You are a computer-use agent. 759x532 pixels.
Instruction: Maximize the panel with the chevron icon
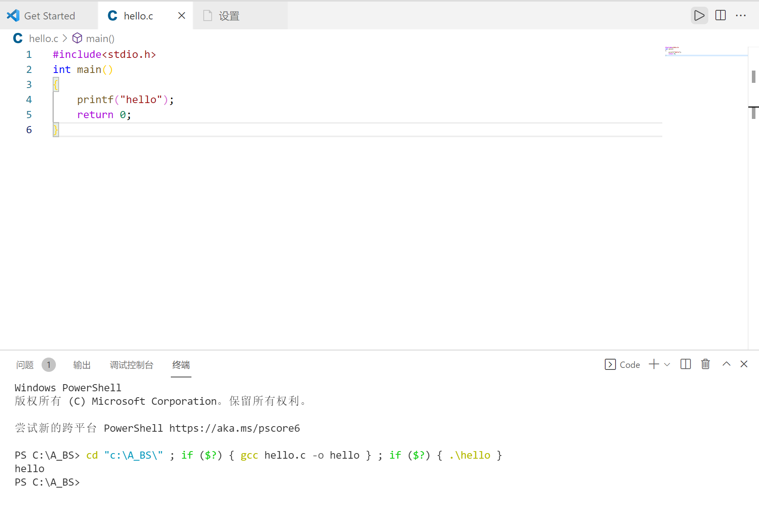click(726, 364)
